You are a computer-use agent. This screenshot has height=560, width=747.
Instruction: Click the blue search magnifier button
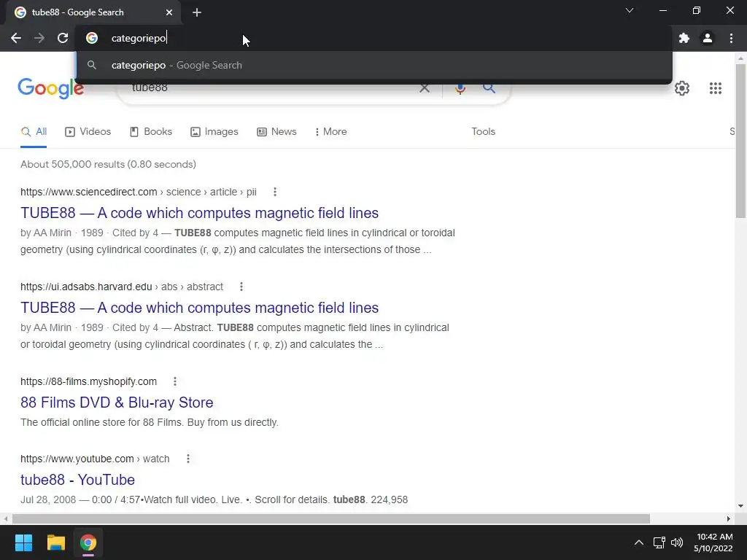(489, 88)
